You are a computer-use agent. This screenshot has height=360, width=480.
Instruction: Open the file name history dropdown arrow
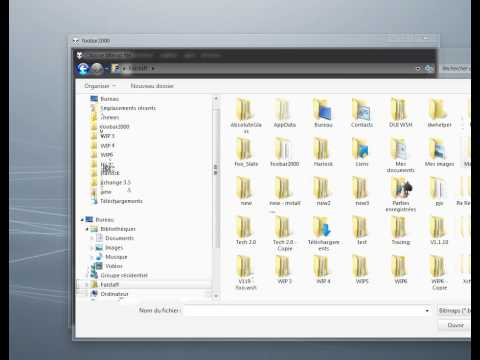[427, 311]
